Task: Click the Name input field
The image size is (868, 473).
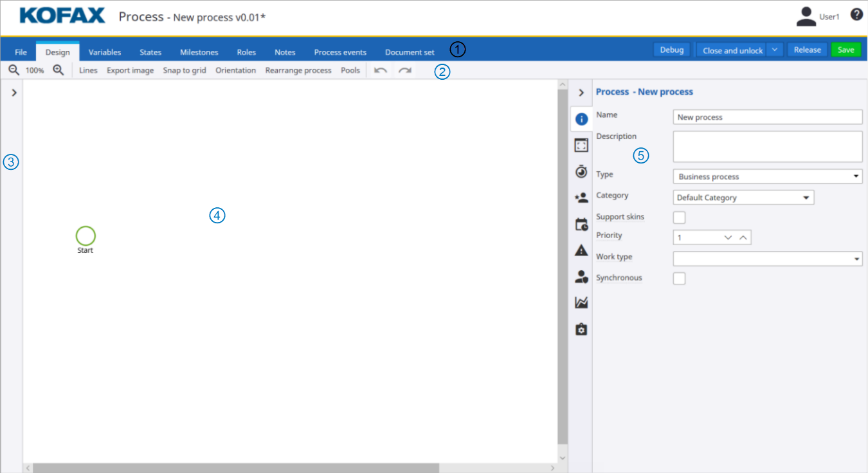Action: click(x=768, y=117)
